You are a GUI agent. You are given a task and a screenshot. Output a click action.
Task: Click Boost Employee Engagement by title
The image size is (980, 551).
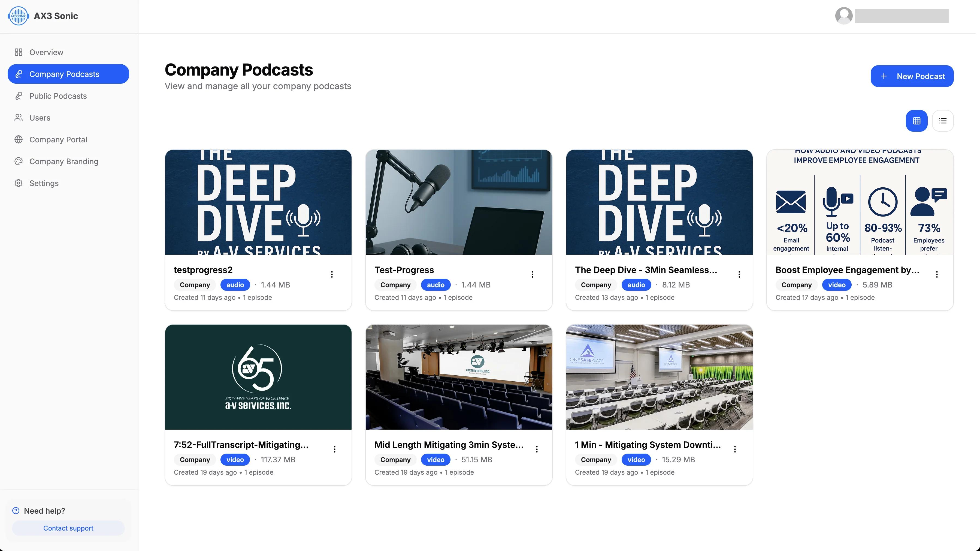pos(847,270)
